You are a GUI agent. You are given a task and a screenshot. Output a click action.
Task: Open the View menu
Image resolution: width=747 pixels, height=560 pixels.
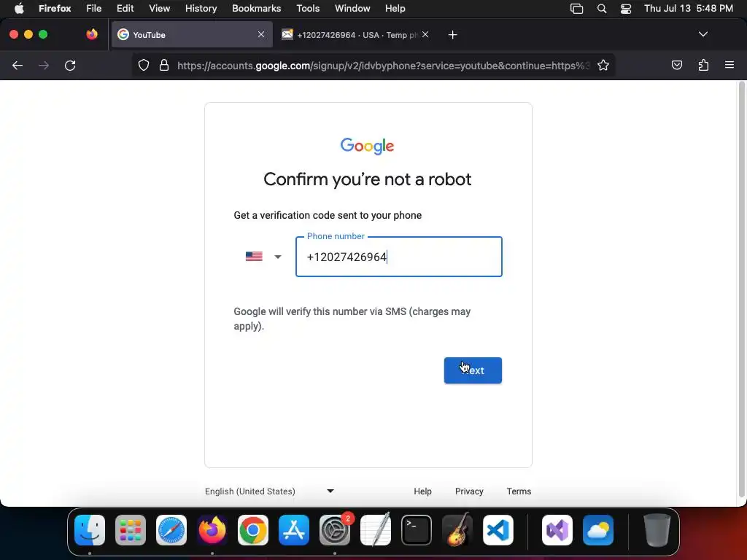[x=160, y=8]
